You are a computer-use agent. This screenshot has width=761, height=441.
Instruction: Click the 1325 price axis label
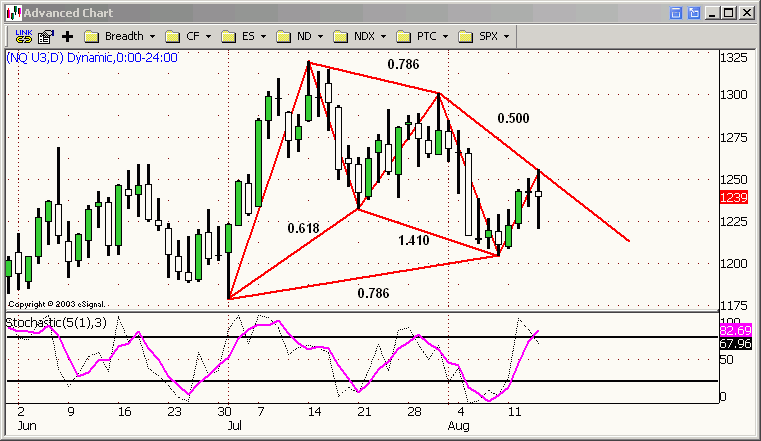(x=734, y=58)
